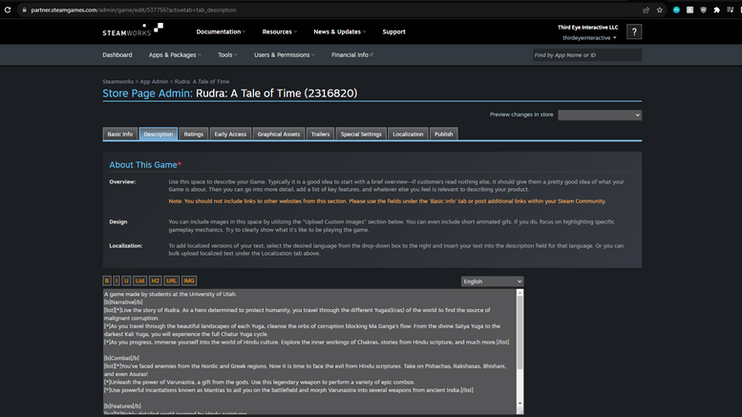Click the orange Note about external links

[387, 201]
